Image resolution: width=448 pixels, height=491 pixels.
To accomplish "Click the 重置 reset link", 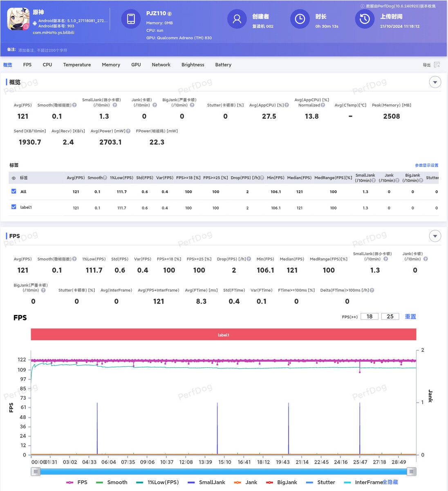I will pos(410,316).
